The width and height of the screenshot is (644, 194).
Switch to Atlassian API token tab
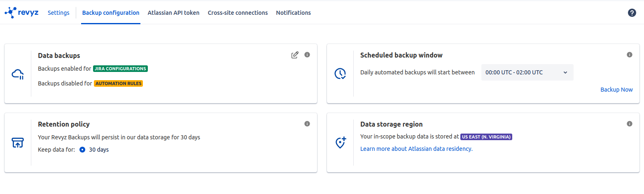pyautogui.click(x=173, y=13)
